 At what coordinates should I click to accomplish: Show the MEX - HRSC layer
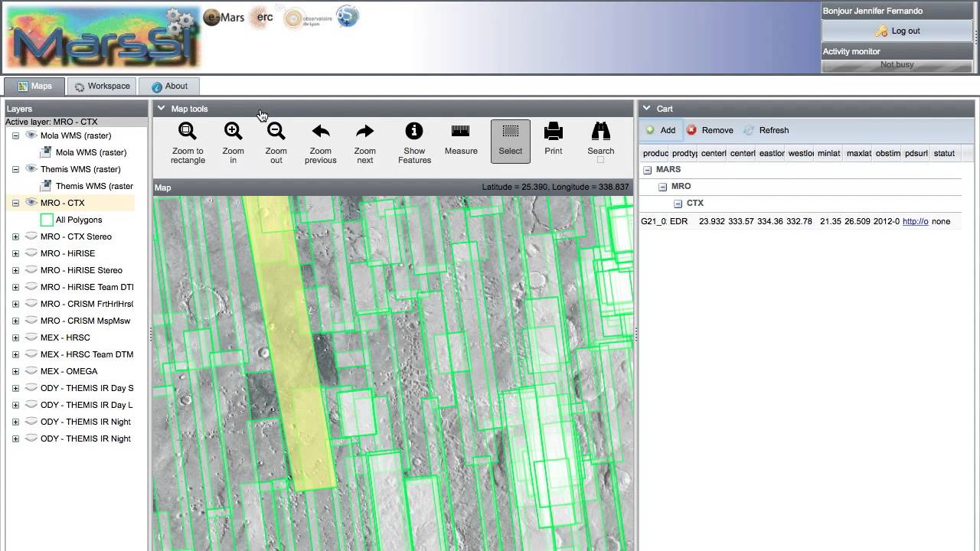pos(31,337)
